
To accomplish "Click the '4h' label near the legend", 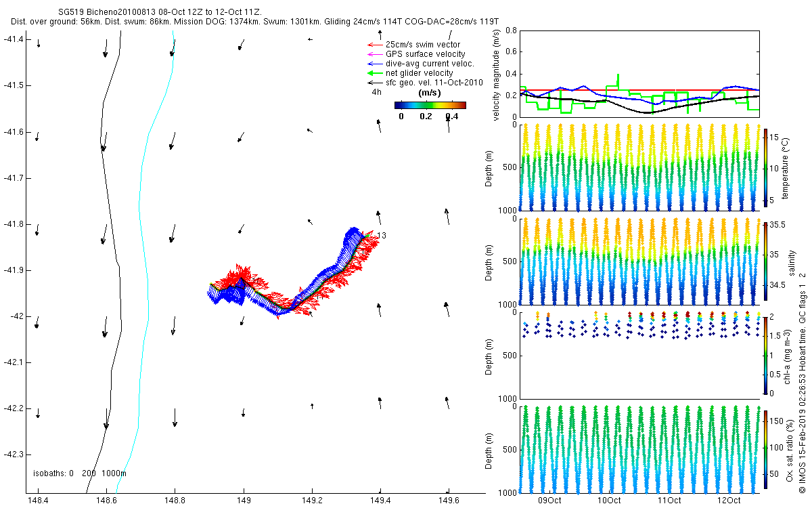I will tap(377, 92).
